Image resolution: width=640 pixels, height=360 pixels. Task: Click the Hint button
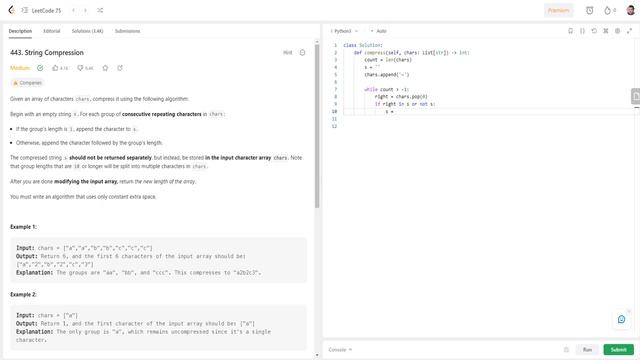click(288, 53)
